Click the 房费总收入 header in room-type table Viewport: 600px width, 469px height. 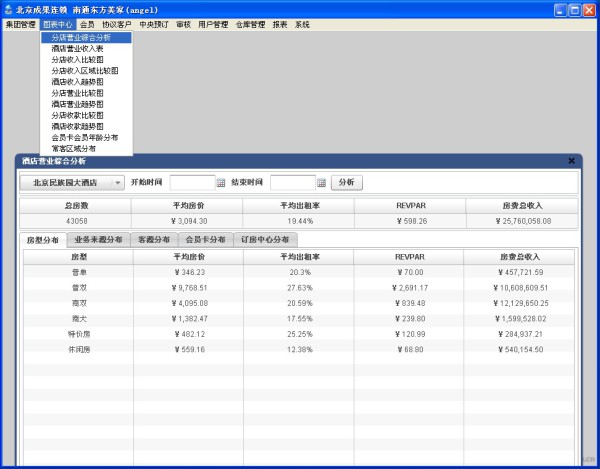519,257
